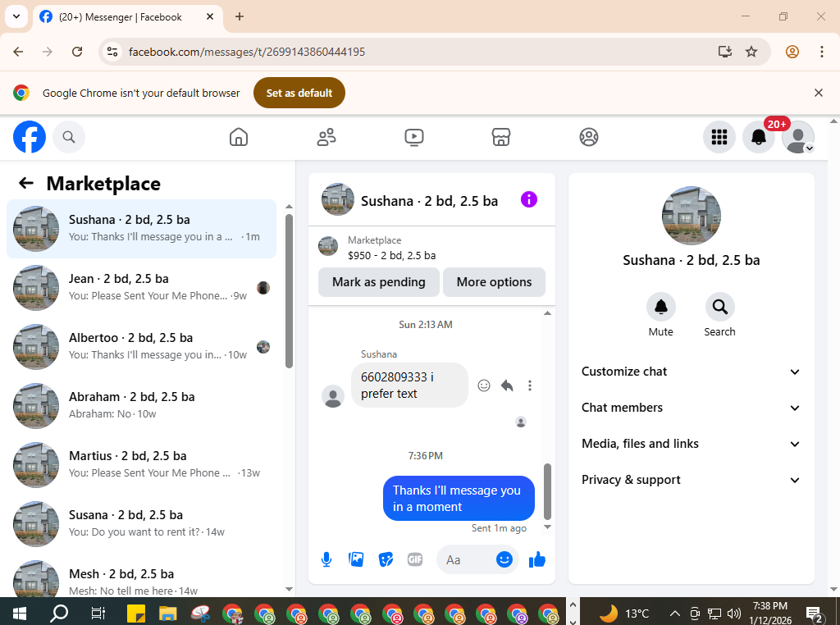Send a thumbs-up like

pos(536,559)
